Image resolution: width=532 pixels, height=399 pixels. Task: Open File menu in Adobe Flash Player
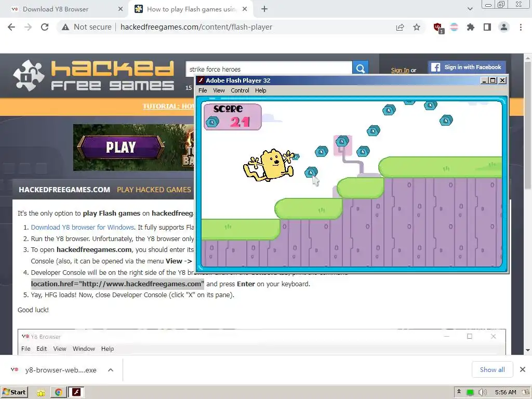[203, 90]
